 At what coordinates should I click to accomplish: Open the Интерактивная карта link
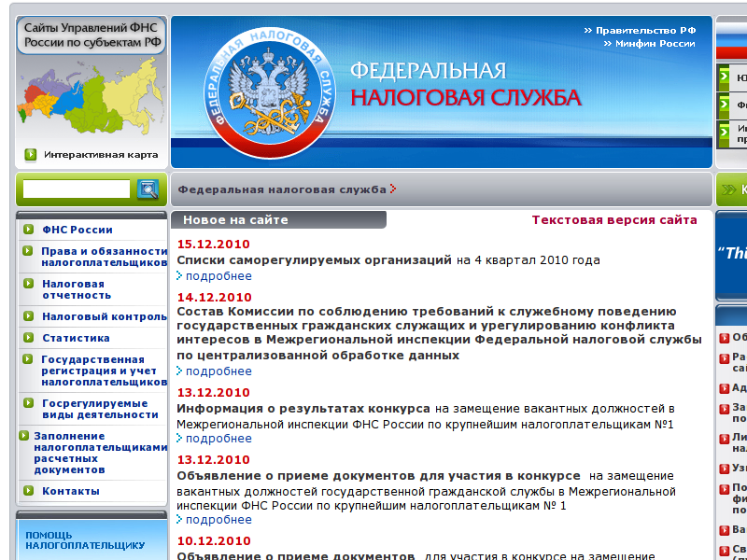tap(101, 155)
